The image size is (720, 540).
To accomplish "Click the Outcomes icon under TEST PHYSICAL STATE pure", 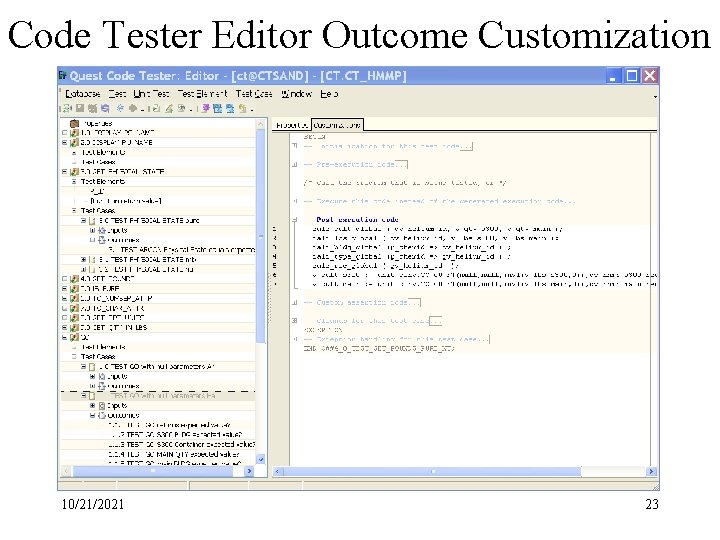I will 102,240.
